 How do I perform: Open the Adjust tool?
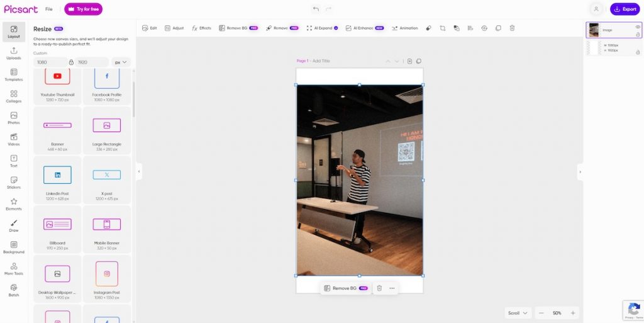pyautogui.click(x=174, y=28)
